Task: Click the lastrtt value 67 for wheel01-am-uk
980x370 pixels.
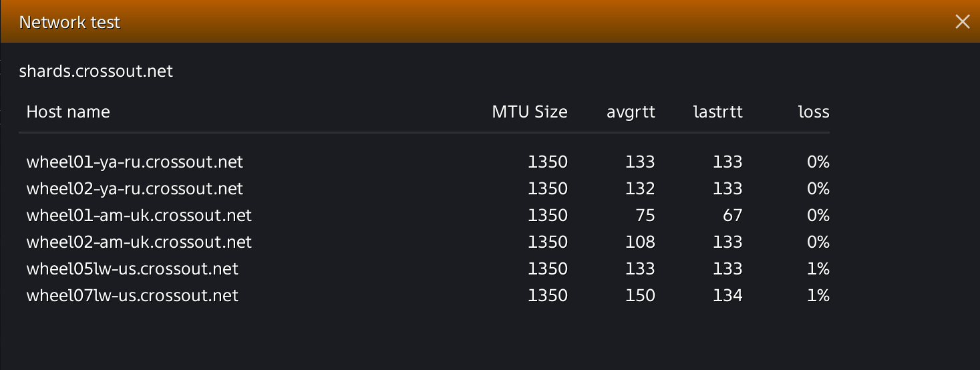Action: pos(731,215)
